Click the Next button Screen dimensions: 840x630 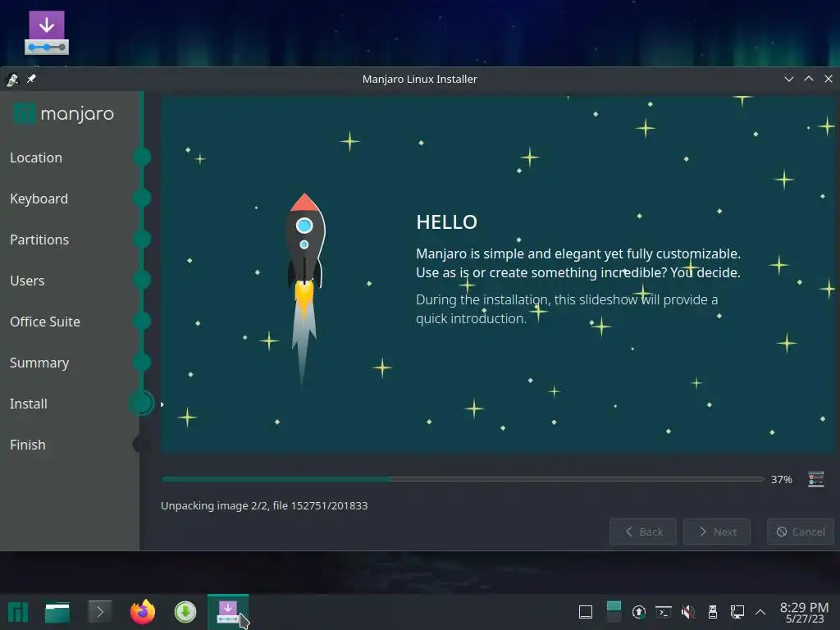tap(717, 532)
